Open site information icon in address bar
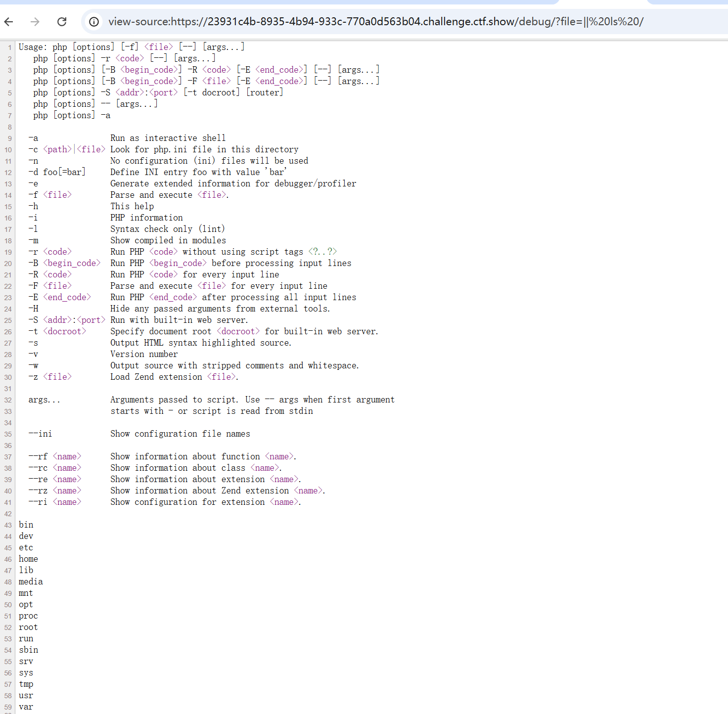Screen dimensions: 728x714 click(x=94, y=21)
